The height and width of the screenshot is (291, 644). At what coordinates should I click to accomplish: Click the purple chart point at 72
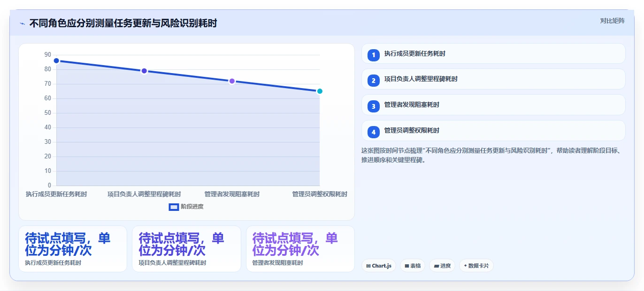232,81
